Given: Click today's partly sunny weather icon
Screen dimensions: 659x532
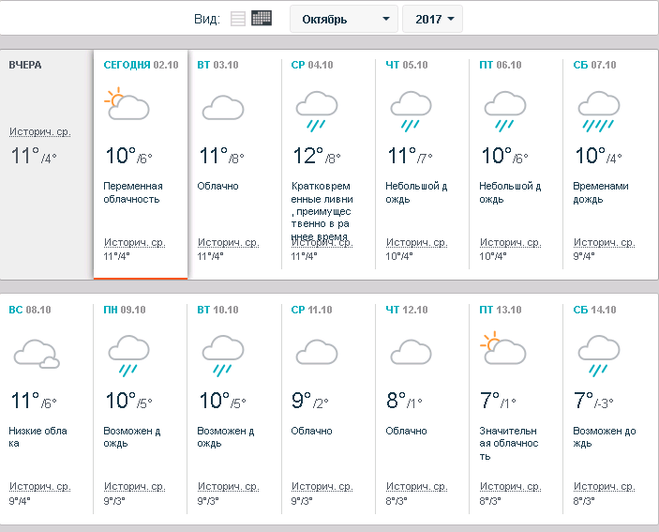Looking at the screenshot, I should point(126,105).
